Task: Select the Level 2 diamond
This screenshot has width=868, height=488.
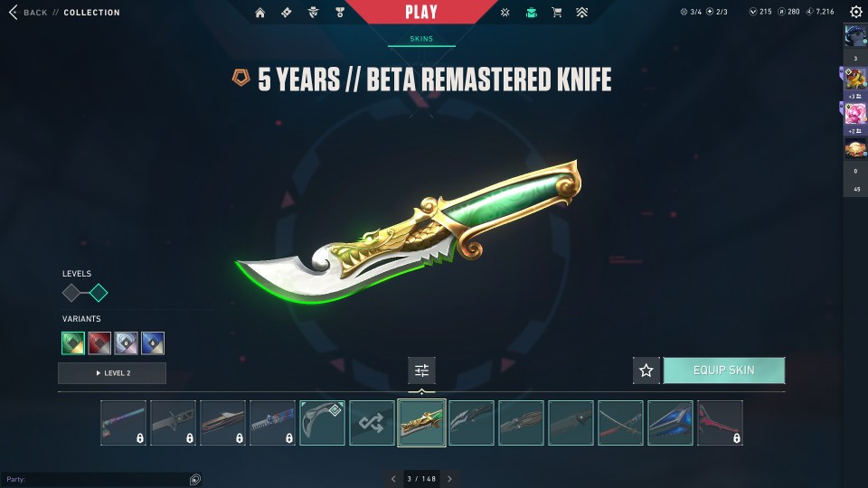Action: pyautogui.click(x=99, y=293)
